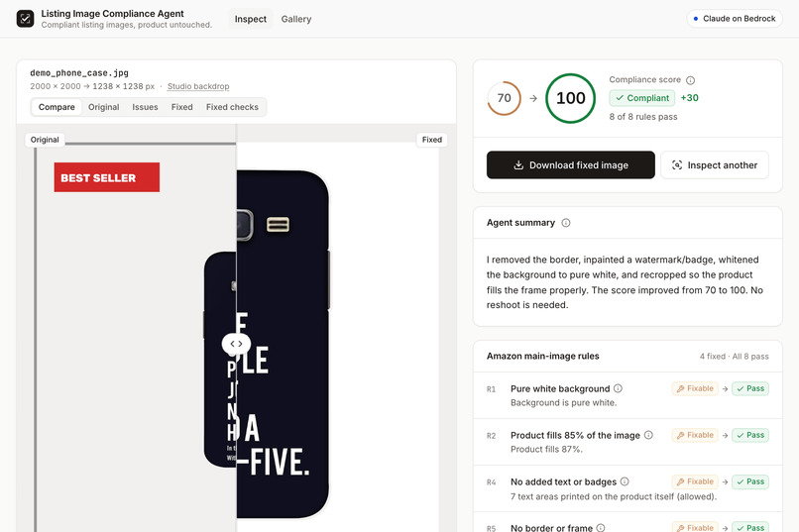The width and height of the screenshot is (799, 532).
Task: Click the No added text or badges info icon
Action: point(625,481)
